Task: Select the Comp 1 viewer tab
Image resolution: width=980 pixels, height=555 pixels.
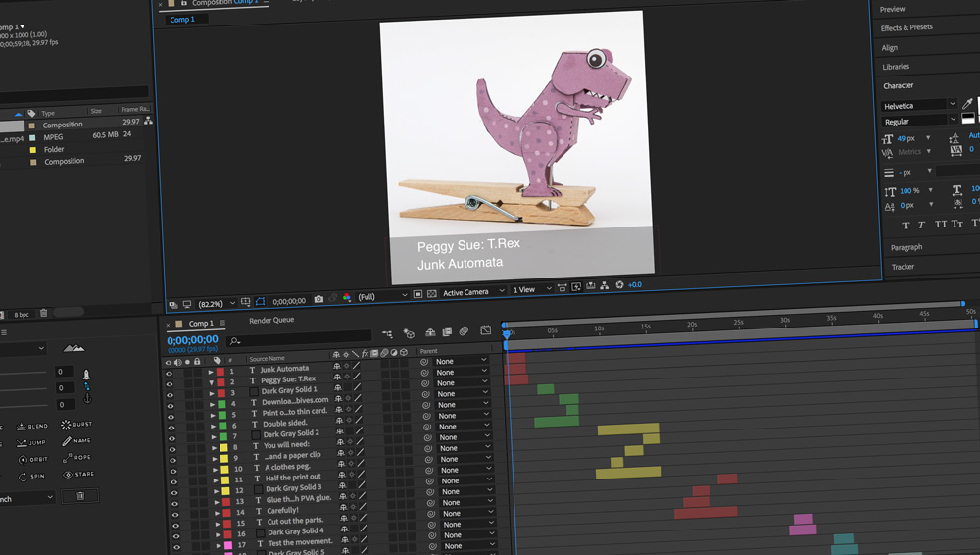Action: click(x=182, y=20)
